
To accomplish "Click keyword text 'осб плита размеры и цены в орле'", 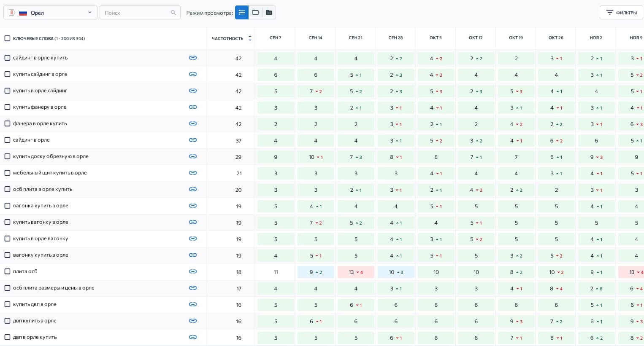I will pyautogui.click(x=54, y=288).
